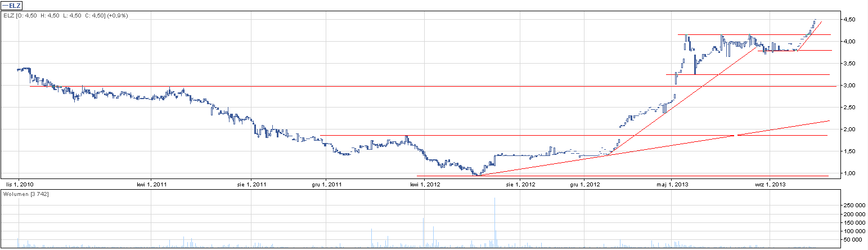Click the sie 1, 2011 date label
This screenshot has width=868, height=250.
coord(252,184)
